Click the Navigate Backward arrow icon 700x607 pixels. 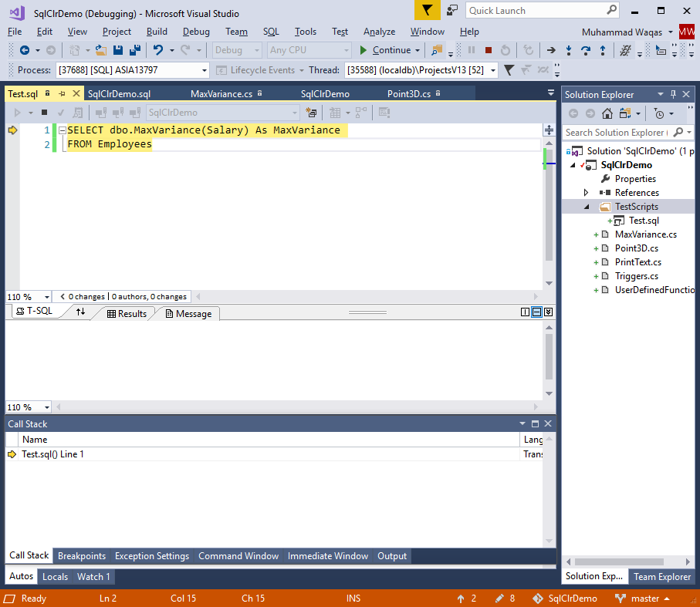[x=25, y=50]
